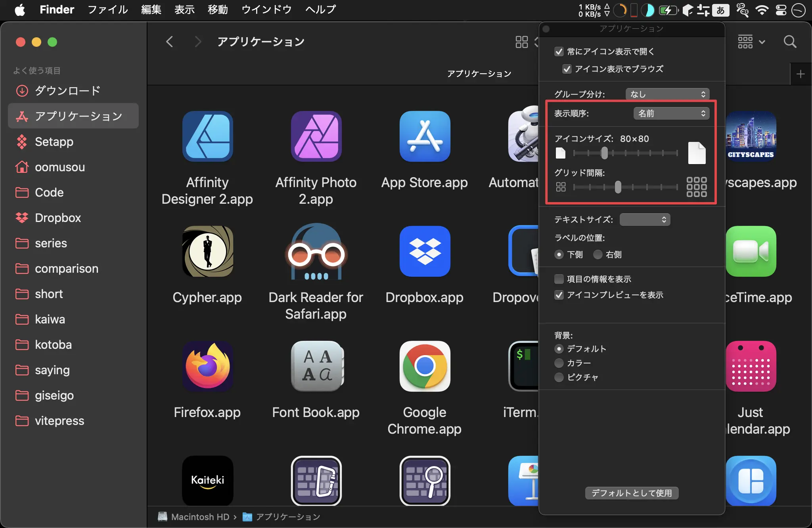Click the Finder search magnifier icon
This screenshot has width=812, height=528.
(790, 42)
